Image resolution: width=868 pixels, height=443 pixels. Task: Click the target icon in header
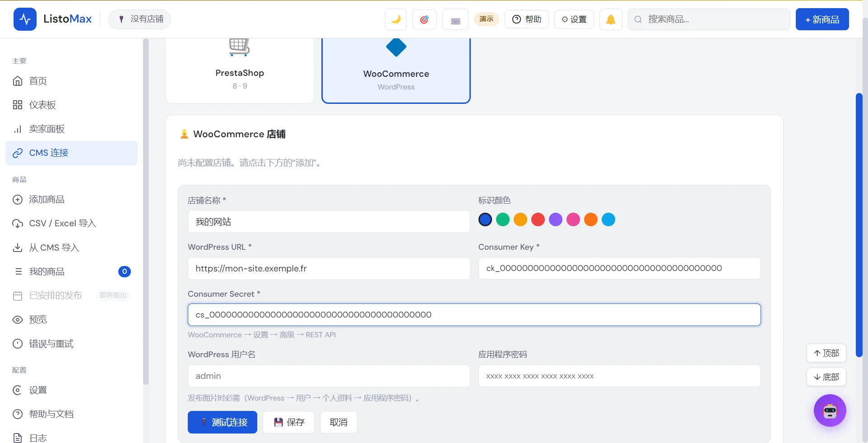click(x=424, y=19)
